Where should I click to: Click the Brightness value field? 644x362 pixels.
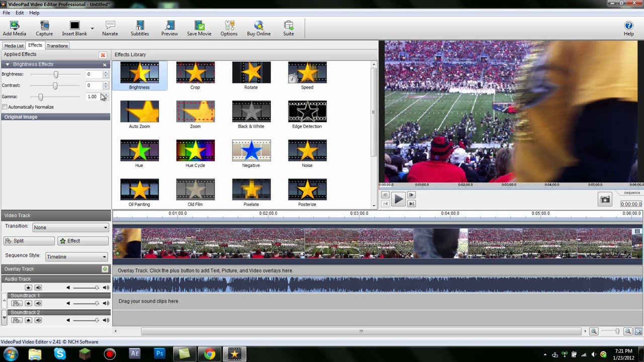pos(94,74)
